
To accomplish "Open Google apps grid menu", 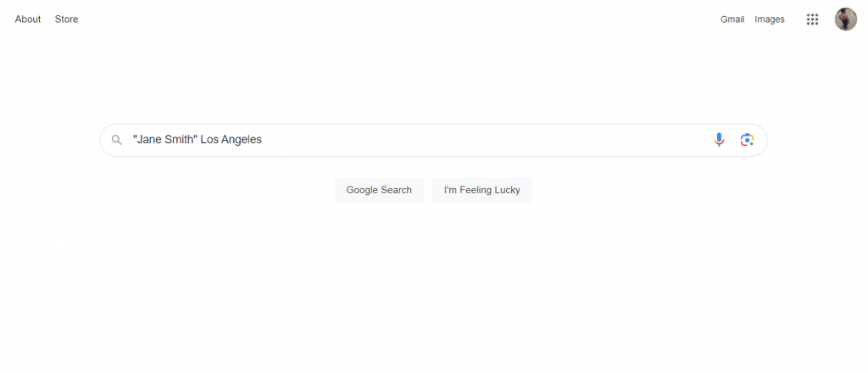I will click(x=812, y=19).
